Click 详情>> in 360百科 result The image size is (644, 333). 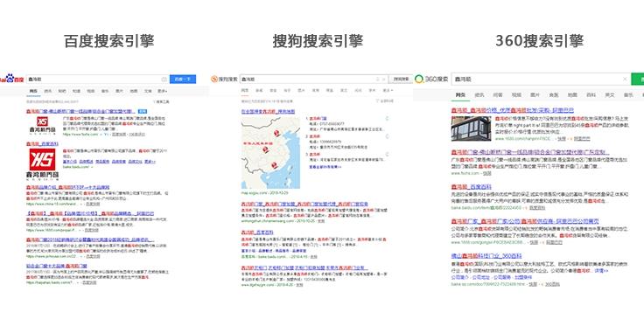pyautogui.click(x=601, y=271)
